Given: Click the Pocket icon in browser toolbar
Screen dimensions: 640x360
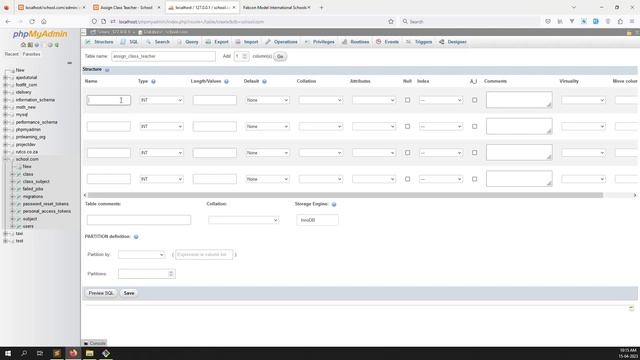Looking at the screenshot, I should coord(548,21).
